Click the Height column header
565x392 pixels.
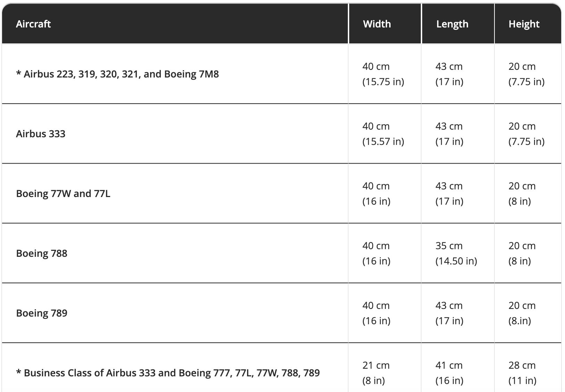pos(524,24)
